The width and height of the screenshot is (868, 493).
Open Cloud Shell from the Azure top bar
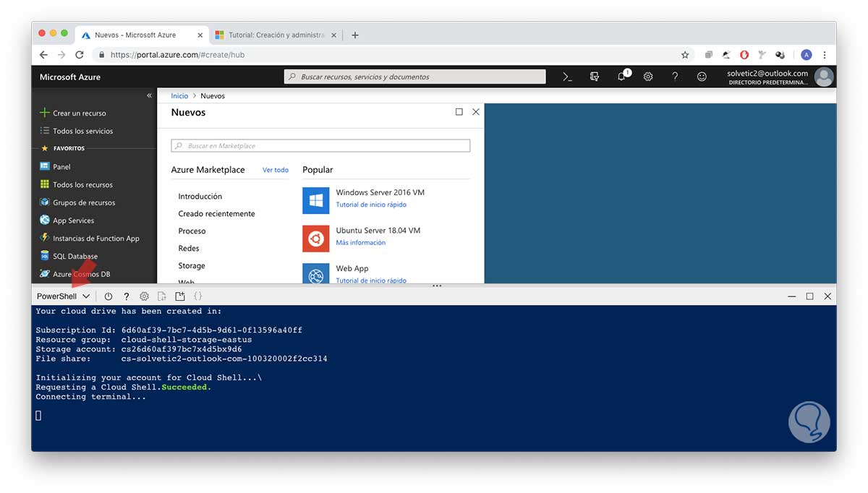tap(567, 77)
